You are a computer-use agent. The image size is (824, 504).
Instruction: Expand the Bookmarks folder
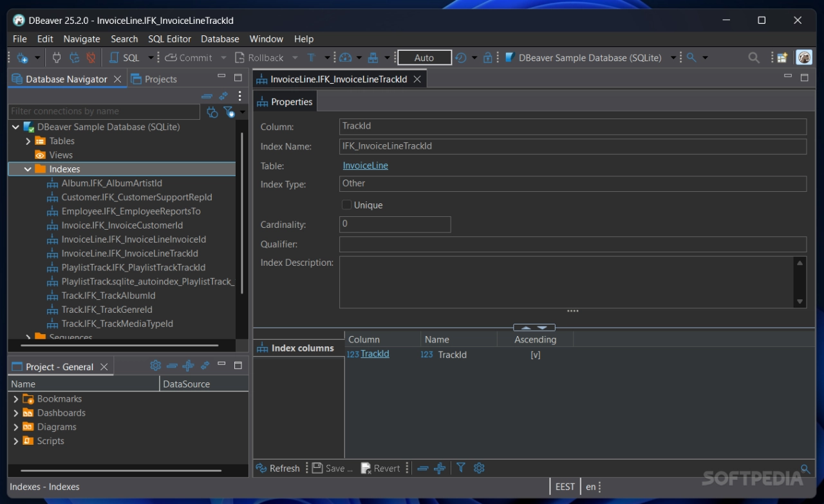point(16,399)
